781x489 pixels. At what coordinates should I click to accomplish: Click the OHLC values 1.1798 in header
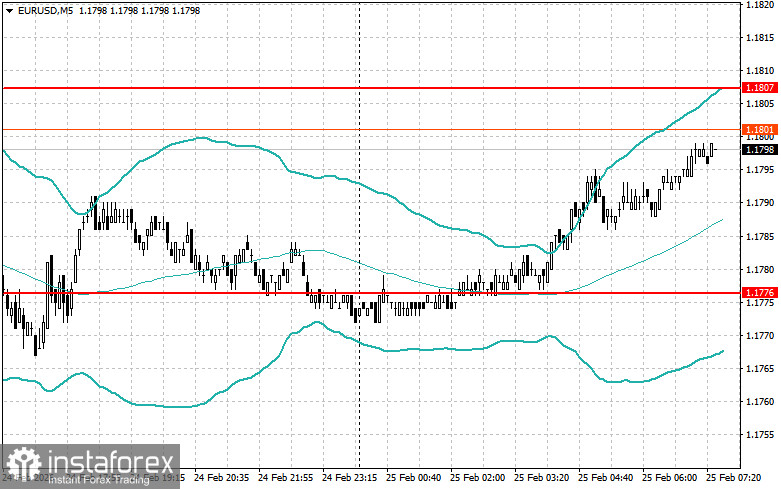[x=139, y=10]
